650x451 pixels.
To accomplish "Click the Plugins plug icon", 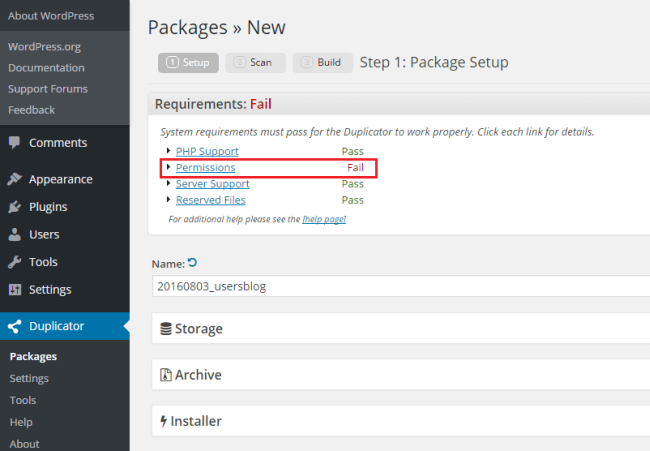I will coord(15,207).
